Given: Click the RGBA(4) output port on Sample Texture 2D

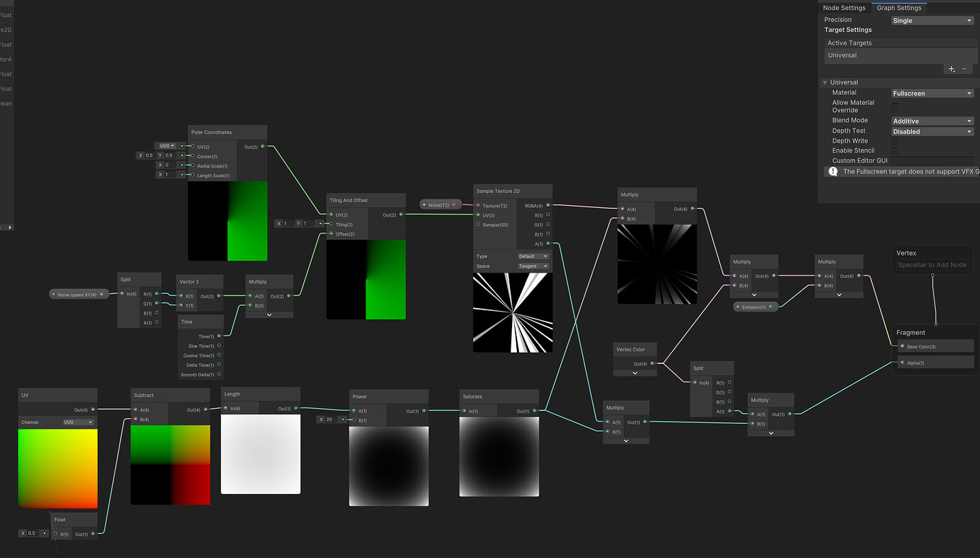Looking at the screenshot, I should [x=548, y=205].
